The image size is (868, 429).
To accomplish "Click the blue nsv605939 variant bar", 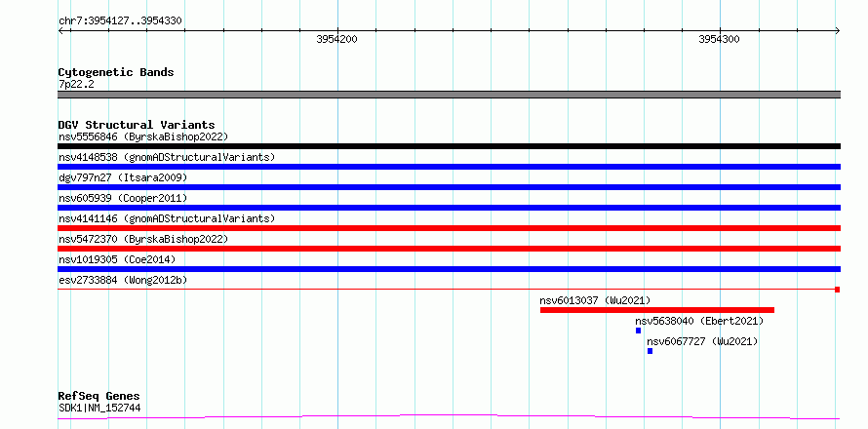I will tap(449, 208).
